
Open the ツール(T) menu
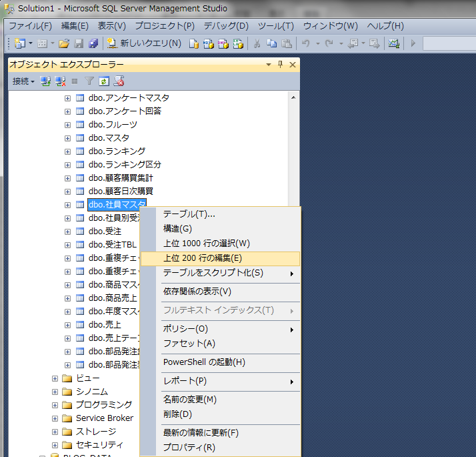(276, 26)
